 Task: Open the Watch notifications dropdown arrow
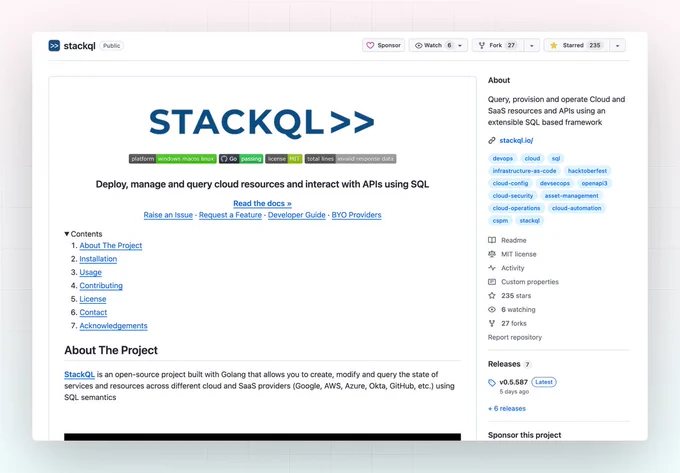point(460,45)
